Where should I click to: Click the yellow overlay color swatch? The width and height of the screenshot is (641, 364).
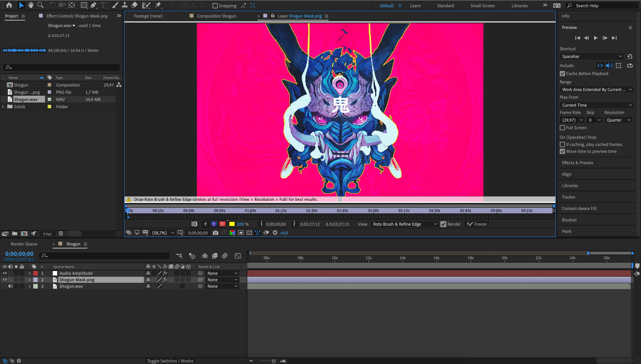[232, 224]
